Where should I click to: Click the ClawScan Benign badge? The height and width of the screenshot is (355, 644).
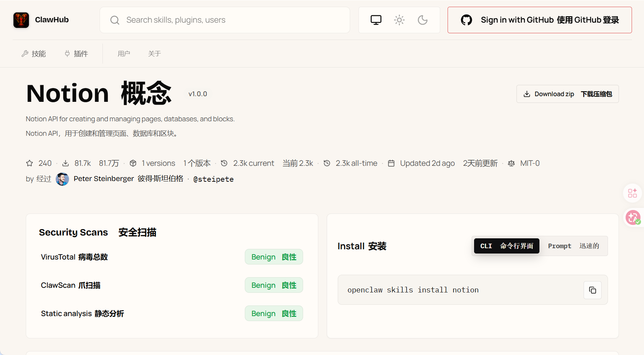(x=274, y=285)
